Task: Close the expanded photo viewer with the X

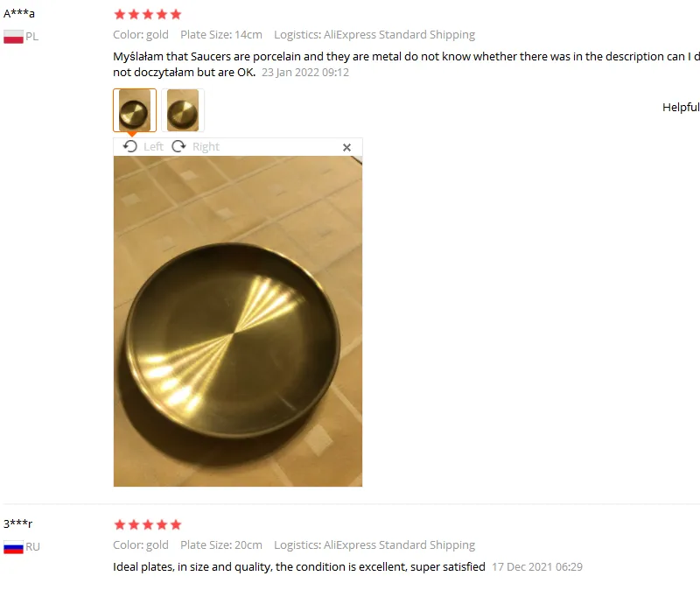Action: (346, 147)
